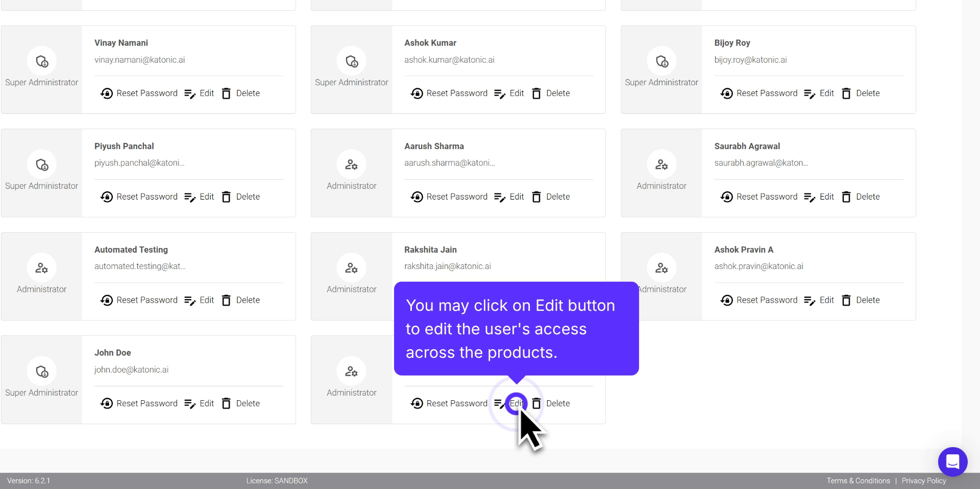Open the Terms & Conditions link
980x489 pixels.
click(x=858, y=480)
